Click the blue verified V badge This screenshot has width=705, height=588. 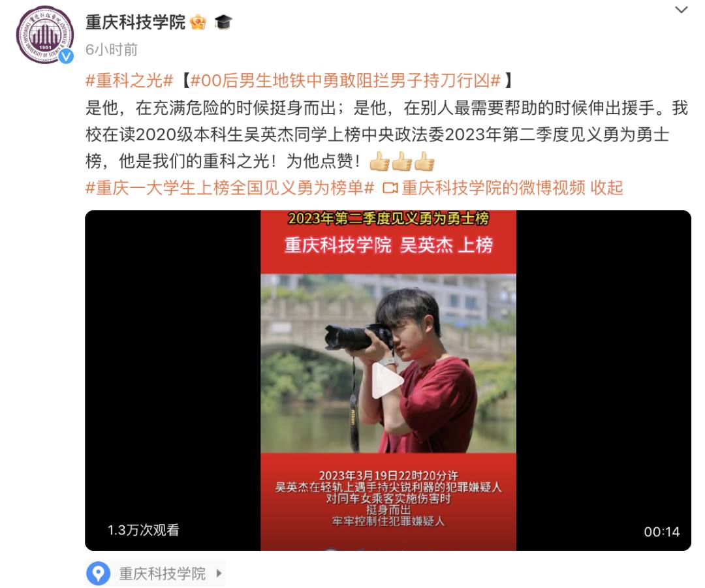click(x=67, y=55)
